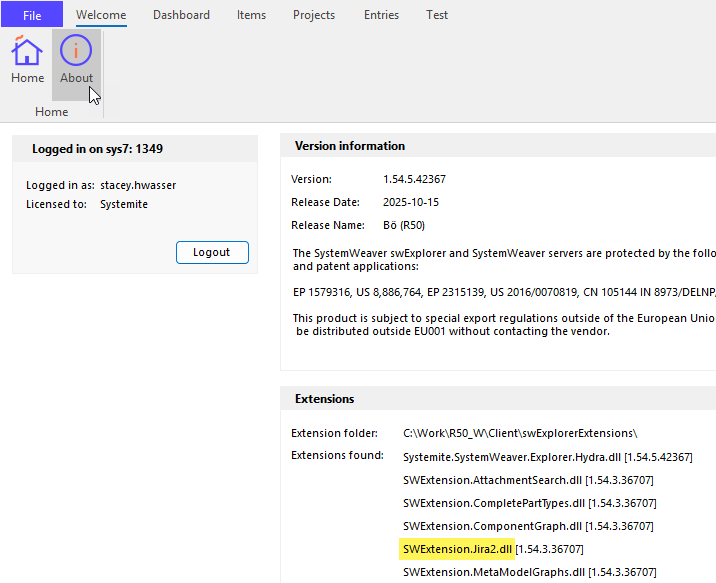Click the patent numbers line starting EP 1579316

[x=504, y=292]
